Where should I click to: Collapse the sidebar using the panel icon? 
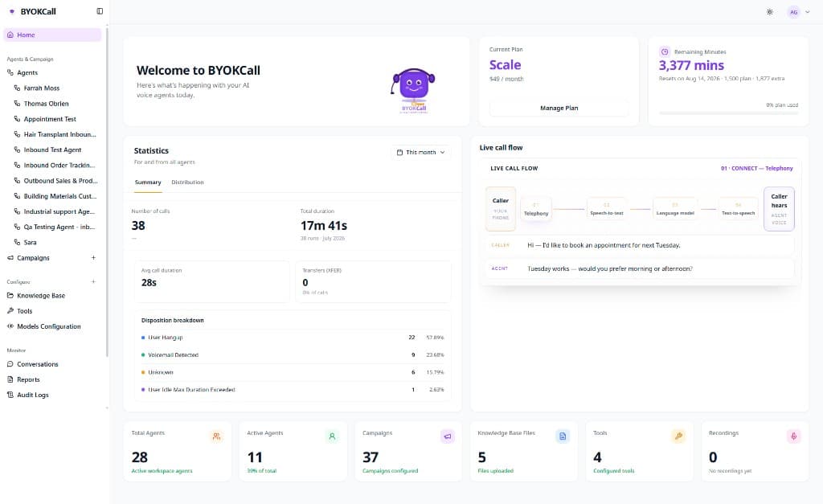pos(100,11)
